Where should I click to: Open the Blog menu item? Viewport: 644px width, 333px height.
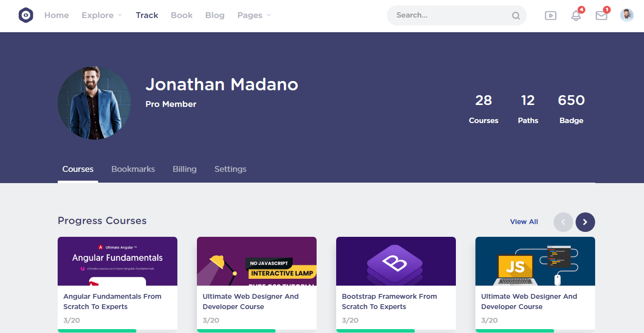215,15
